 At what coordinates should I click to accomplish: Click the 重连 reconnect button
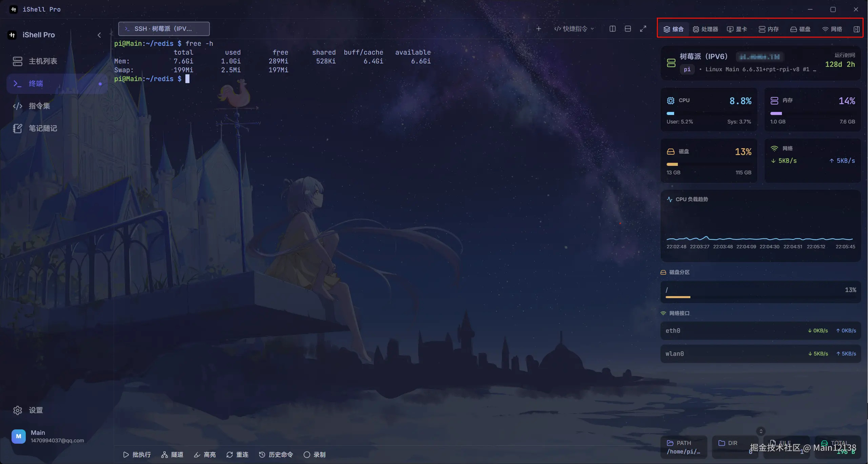coord(237,455)
